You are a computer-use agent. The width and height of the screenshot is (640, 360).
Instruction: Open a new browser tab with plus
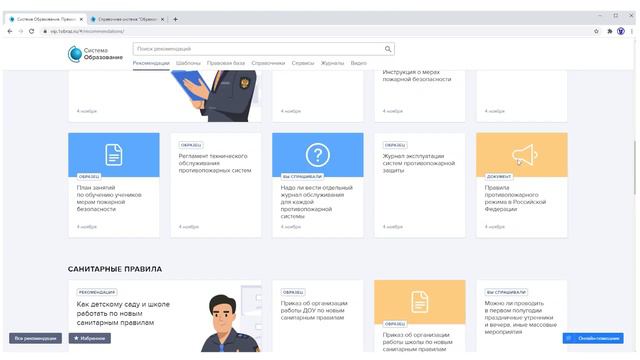point(176,19)
